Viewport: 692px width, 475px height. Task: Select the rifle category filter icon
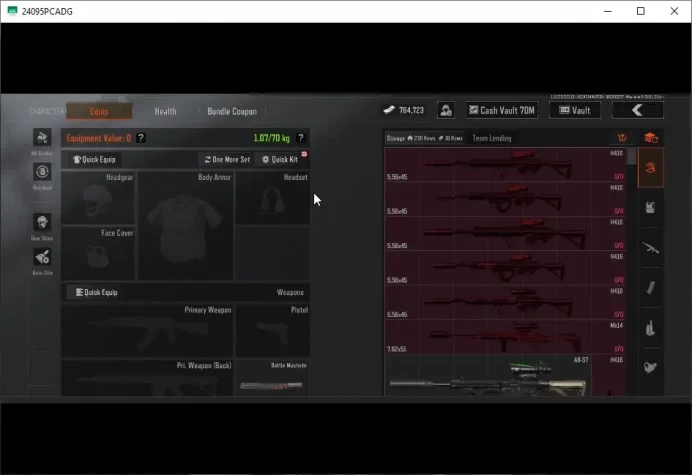click(651, 248)
